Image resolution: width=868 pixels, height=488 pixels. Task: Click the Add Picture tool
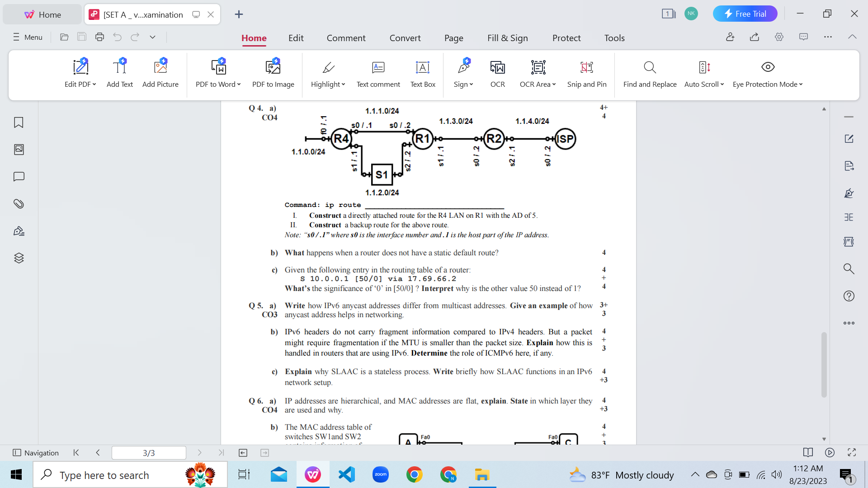pos(160,73)
